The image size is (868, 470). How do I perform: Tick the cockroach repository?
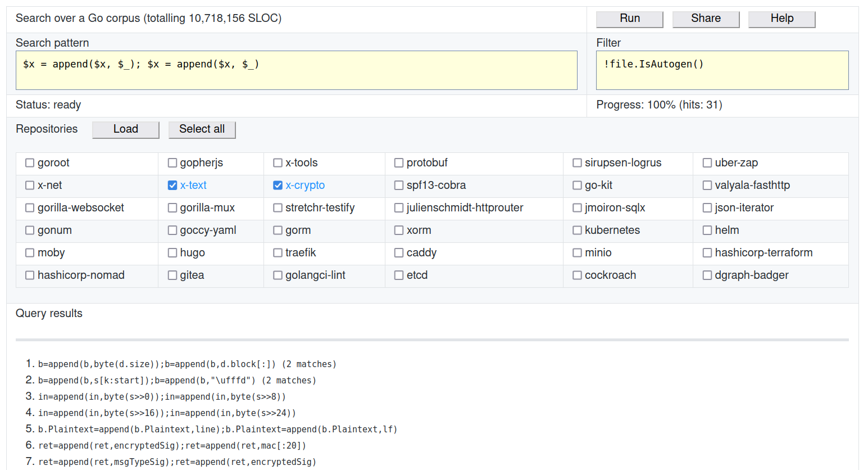[577, 275]
